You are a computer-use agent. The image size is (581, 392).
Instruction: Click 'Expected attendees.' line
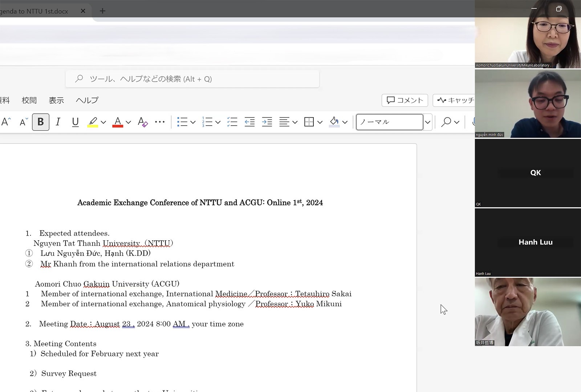point(74,233)
